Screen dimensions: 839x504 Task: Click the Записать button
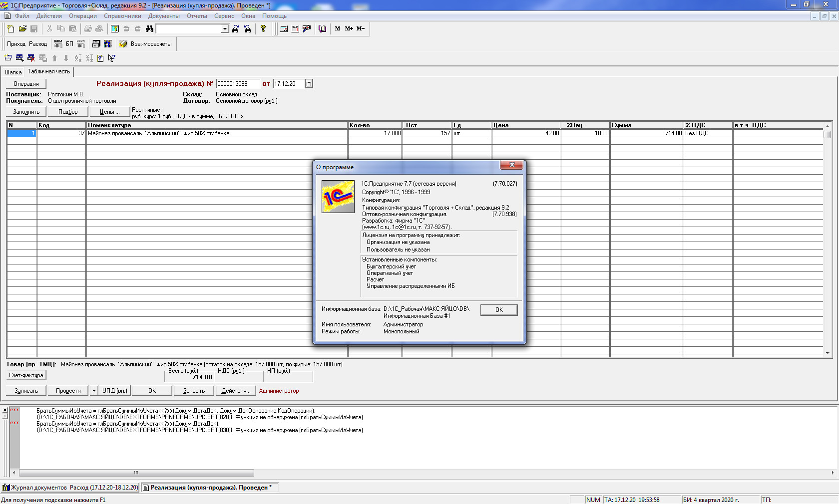[26, 391]
